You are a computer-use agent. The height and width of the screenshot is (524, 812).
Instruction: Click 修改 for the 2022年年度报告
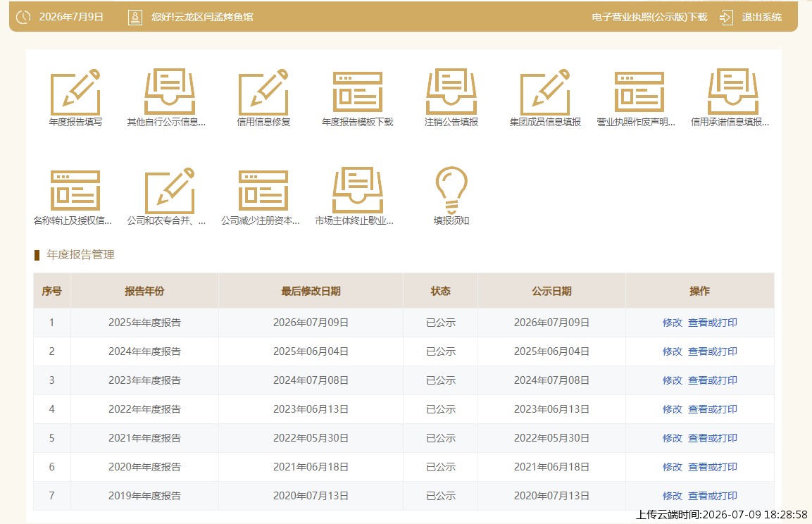[672, 410]
